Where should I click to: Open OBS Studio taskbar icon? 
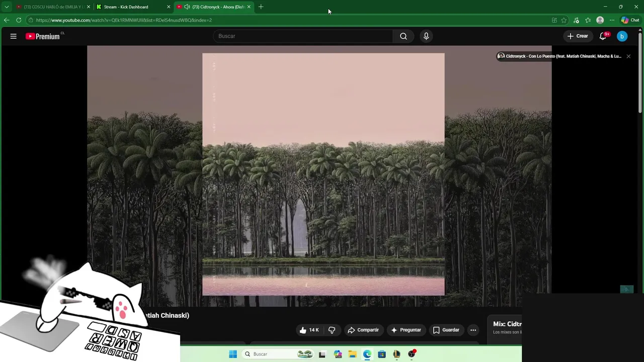click(x=412, y=354)
